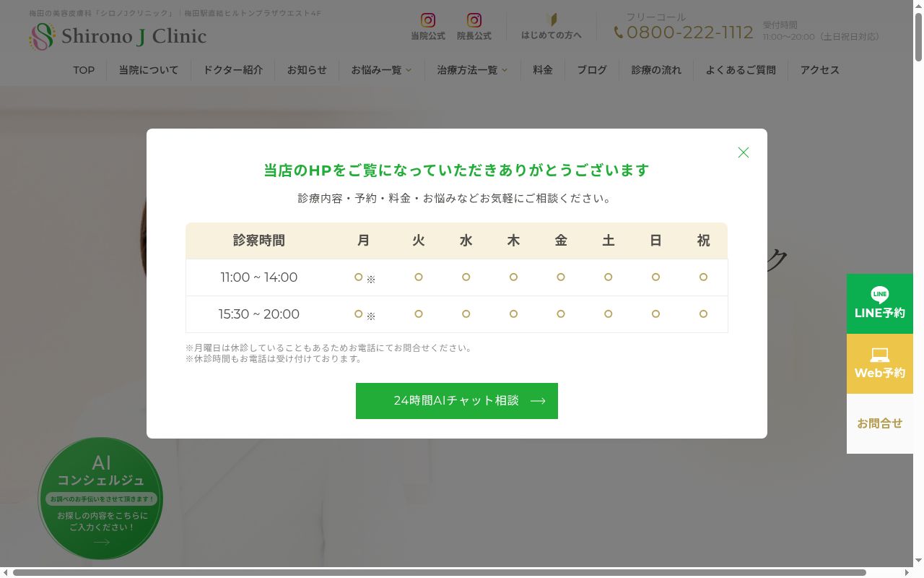Click the phone icon beside 0800-222-1112
The width and height of the screenshot is (924, 578).
pyautogui.click(x=619, y=33)
